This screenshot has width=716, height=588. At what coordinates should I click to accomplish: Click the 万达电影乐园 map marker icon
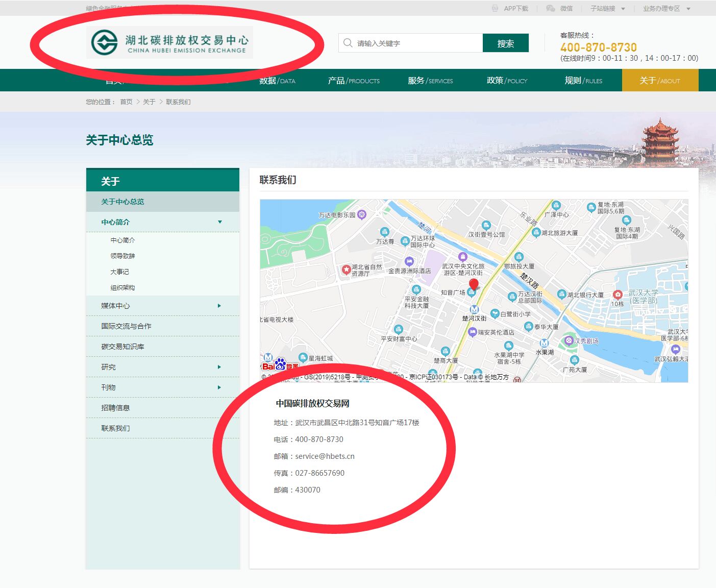pyautogui.click(x=362, y=214)
